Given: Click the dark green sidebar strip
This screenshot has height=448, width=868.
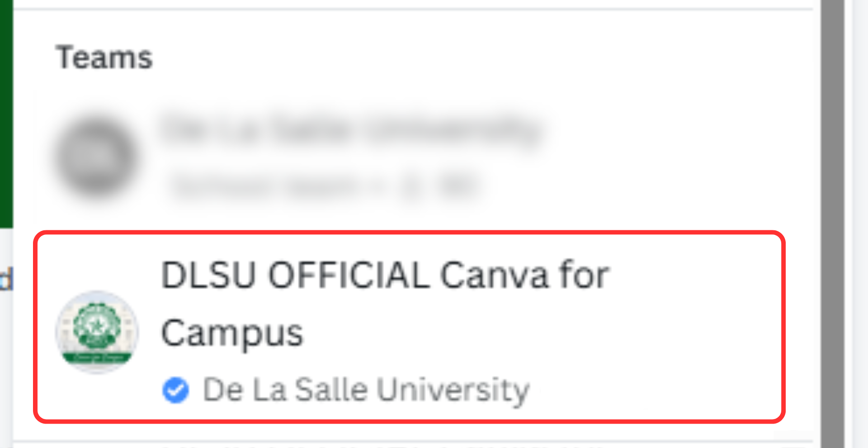Looking at the screenshot, I should point(6,113).
